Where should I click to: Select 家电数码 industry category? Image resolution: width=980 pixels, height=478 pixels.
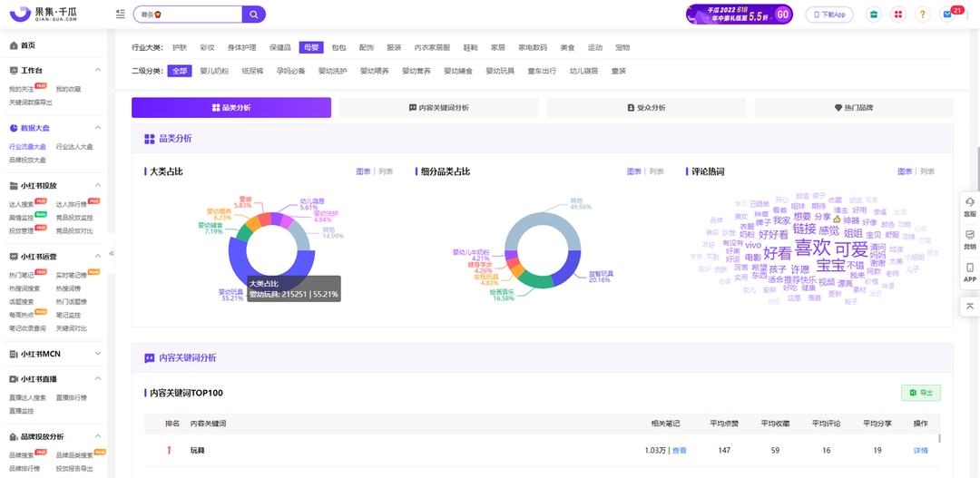click(533, 47)
